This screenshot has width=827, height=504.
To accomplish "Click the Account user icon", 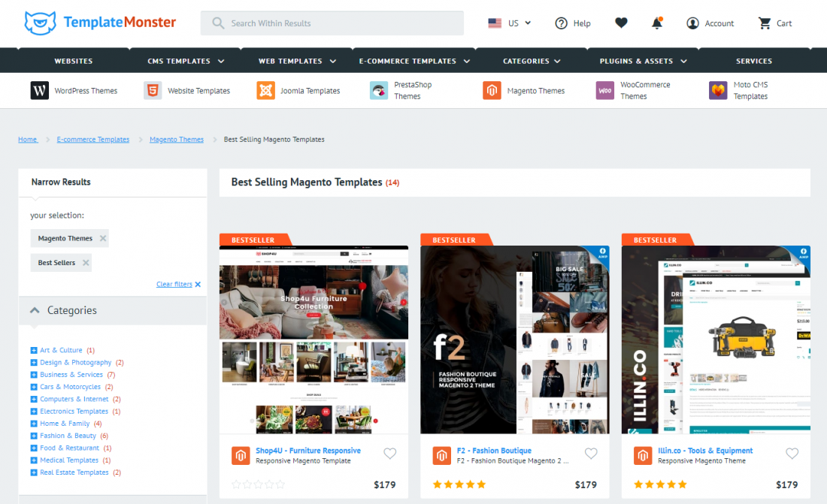I will [x=692, y=23].
